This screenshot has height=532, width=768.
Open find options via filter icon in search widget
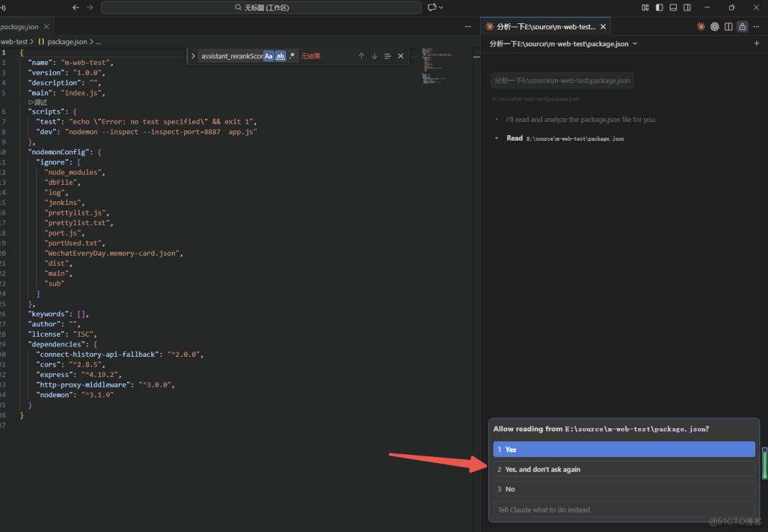(x=387, y=56)
